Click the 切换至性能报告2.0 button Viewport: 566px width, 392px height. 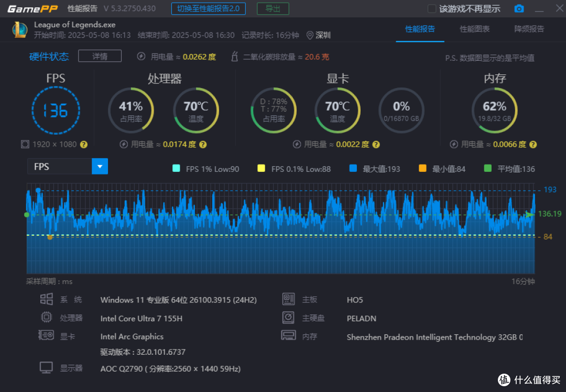(208, 9)
